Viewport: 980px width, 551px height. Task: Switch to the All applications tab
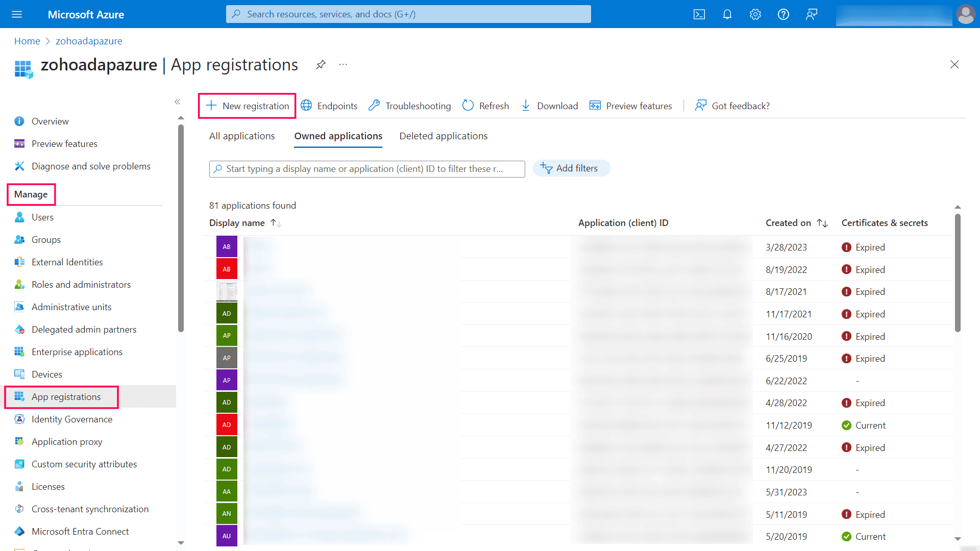(242, 136)
